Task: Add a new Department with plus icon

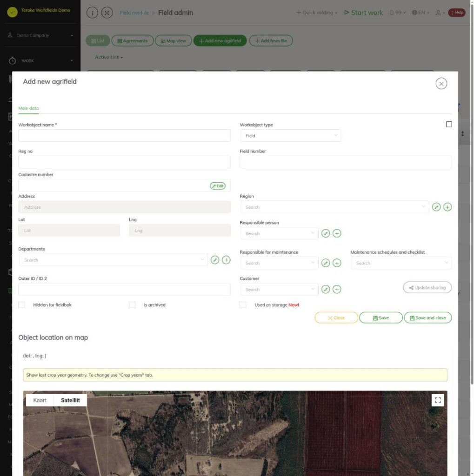Action: pos(226,260)
